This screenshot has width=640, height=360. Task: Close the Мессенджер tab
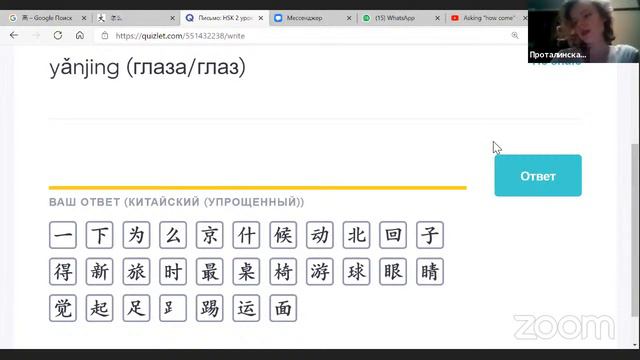coord(349,18)
